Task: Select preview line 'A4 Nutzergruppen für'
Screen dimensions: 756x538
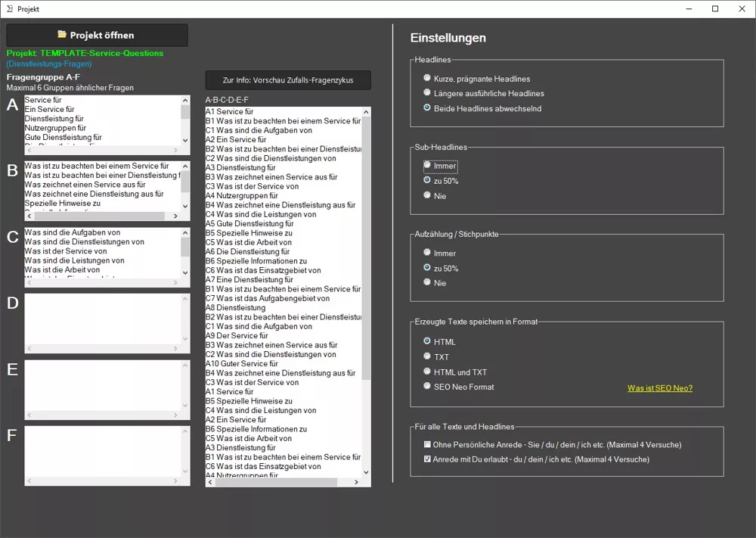Action: [242, 195]
